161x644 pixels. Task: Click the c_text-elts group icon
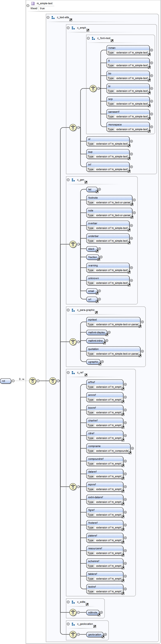[53, 18]
